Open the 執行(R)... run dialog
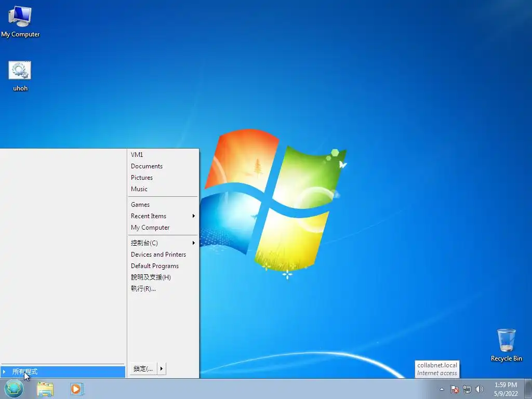 tap(163, 289)
